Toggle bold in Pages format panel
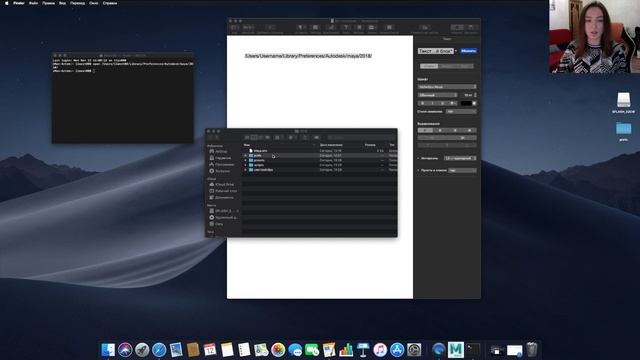 (x=422, y=103)
